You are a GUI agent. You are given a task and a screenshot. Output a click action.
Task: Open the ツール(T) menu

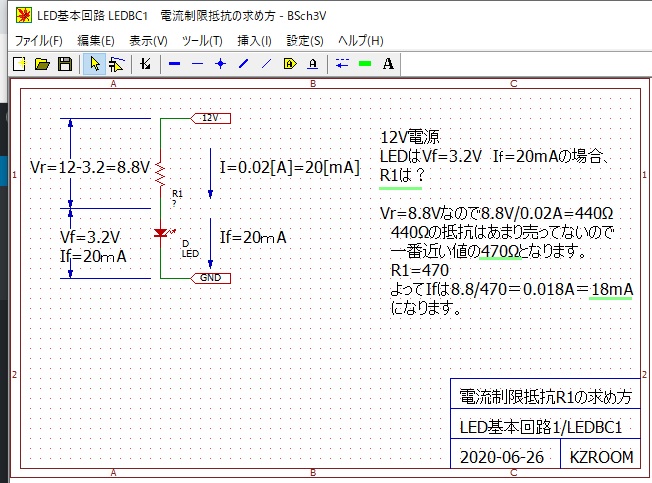coord(202,40)
